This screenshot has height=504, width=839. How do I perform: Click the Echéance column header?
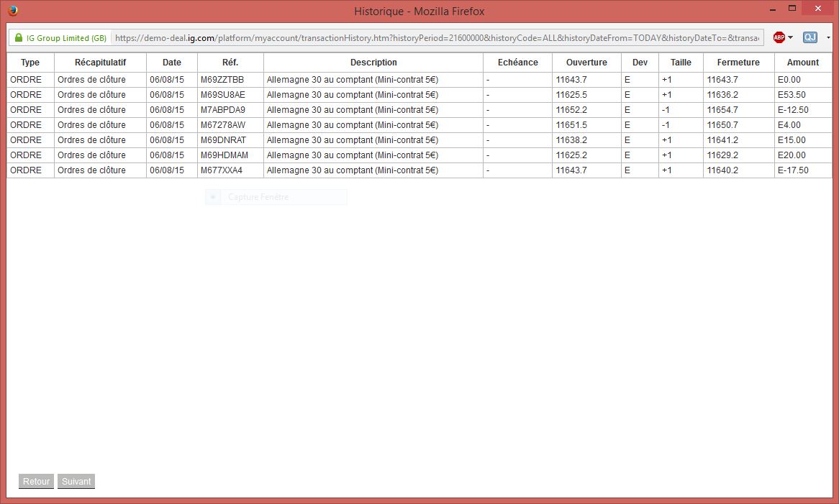coord(517,63)
